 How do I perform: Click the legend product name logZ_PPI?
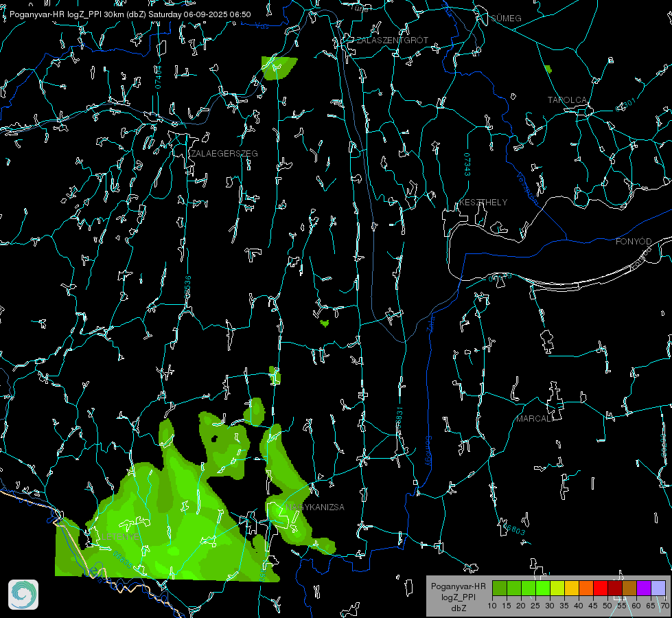click(458, 597)
